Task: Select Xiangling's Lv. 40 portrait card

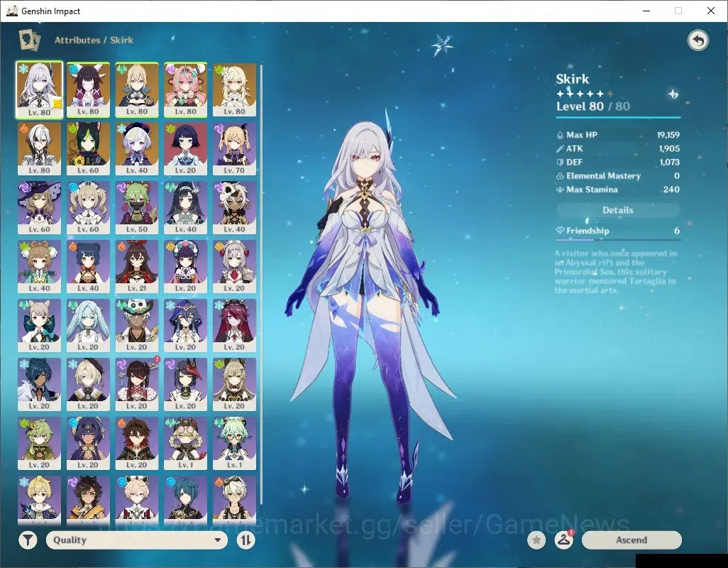Action: (x=88, y=266)
